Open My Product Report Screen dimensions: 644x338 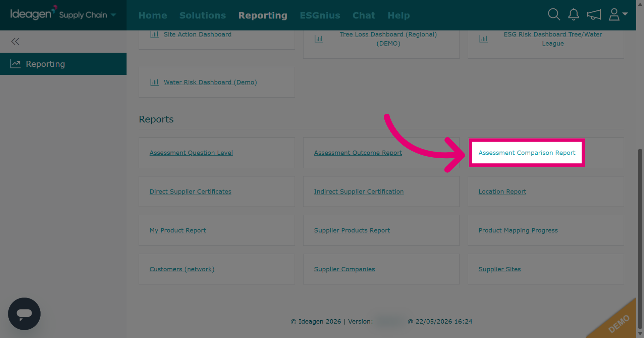pos(178,230)
